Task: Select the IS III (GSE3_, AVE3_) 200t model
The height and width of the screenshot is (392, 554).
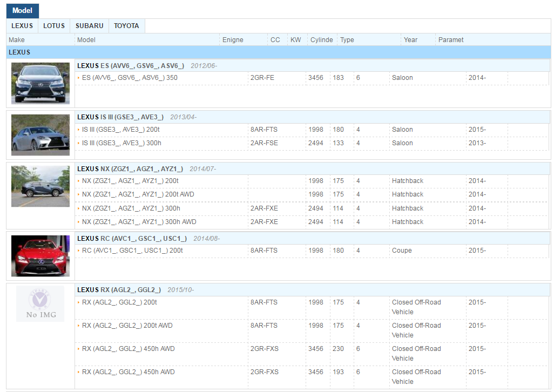Action: click(x=121, y=130)
